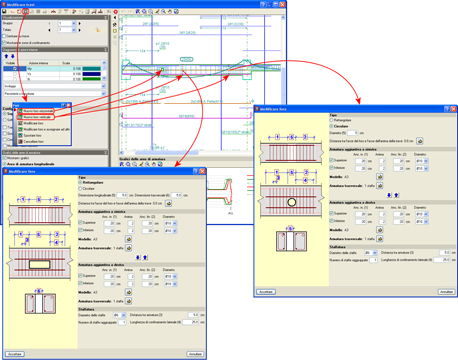This screenshot has height=360, width=458.
Task: Click Accettare button in left dialog
Action: click(x=15, y=354)
